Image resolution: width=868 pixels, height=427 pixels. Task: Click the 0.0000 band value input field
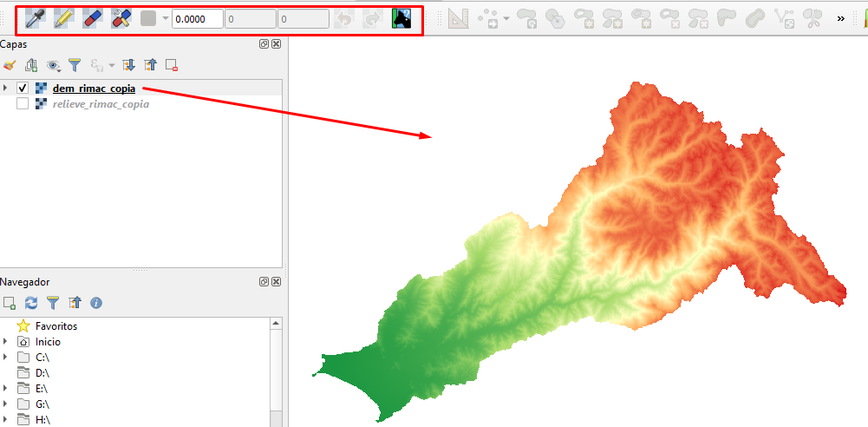pos(197,19)
